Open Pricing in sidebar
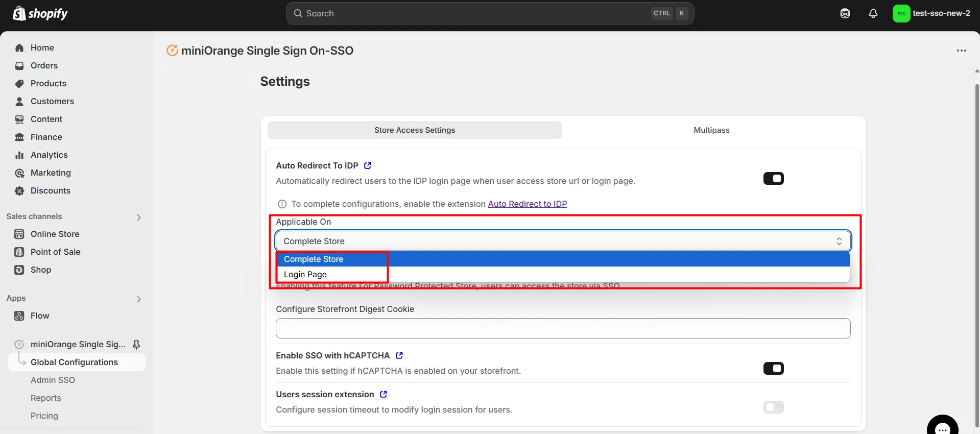 pyautogui.click(x=44, y=416)
